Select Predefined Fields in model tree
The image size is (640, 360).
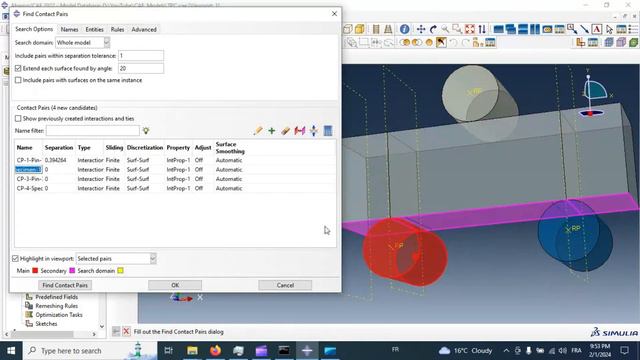click(56, 297)
